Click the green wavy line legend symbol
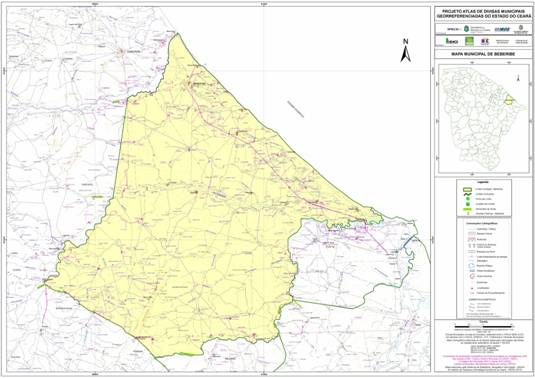This screenshot has width=535, height=378. pyautogui.click(x=468, y=194)
